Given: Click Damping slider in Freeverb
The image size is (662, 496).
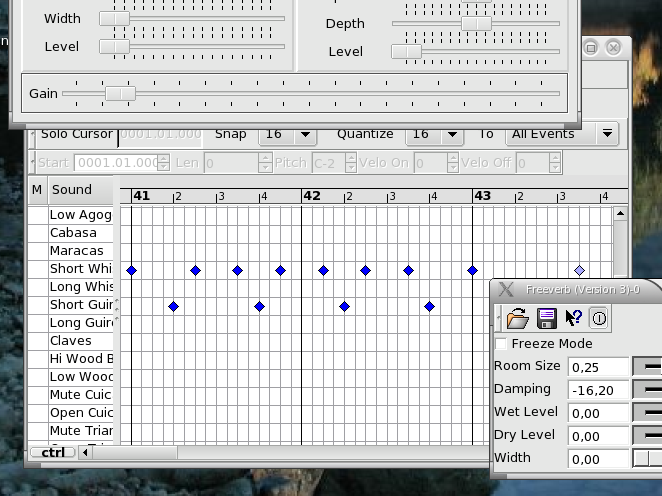Looking at the screenshot, I should [647, 390].
